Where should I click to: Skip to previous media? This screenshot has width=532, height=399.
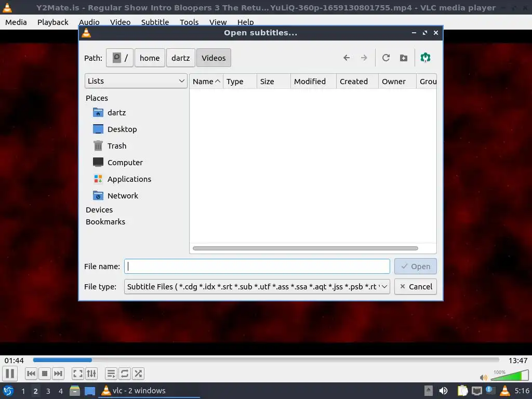31,374
